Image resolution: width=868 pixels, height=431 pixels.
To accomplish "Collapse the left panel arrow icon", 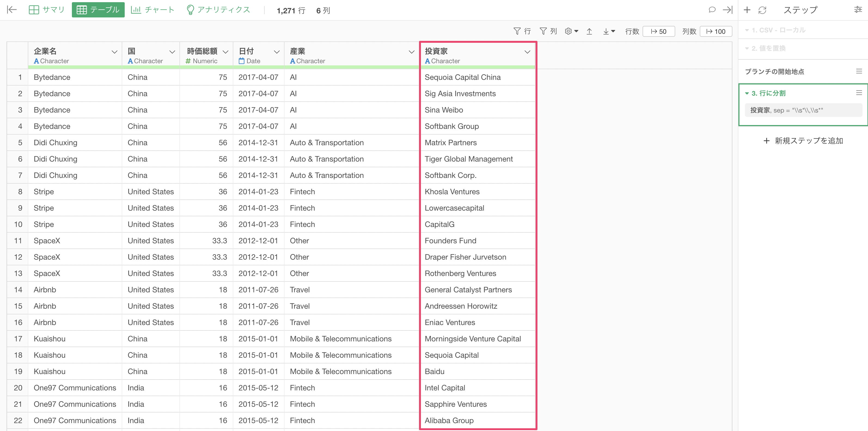I will (12, 10).
